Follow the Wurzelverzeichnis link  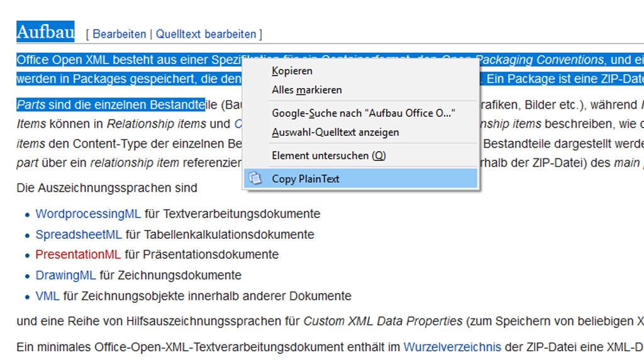coord(452,347)
